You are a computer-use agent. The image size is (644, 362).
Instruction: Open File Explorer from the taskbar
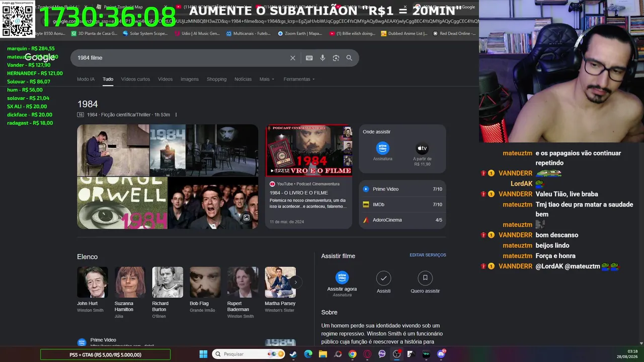tap(323, 354)
